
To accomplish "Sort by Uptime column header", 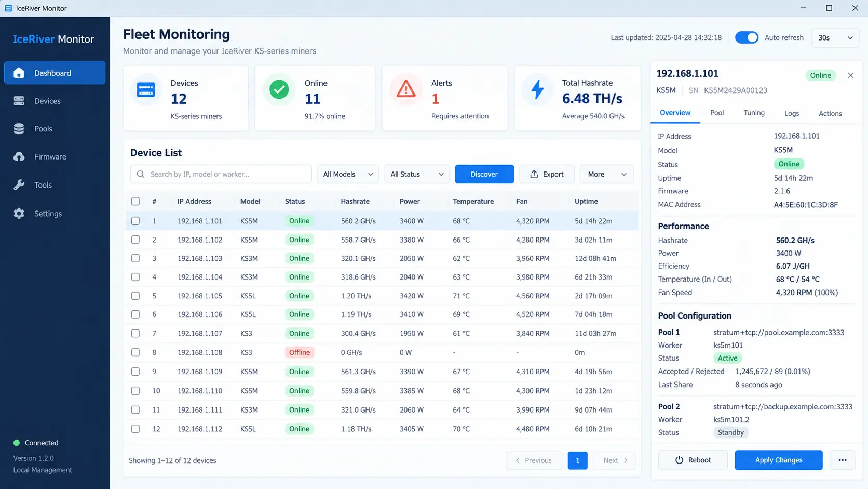I will pos(586,201).
